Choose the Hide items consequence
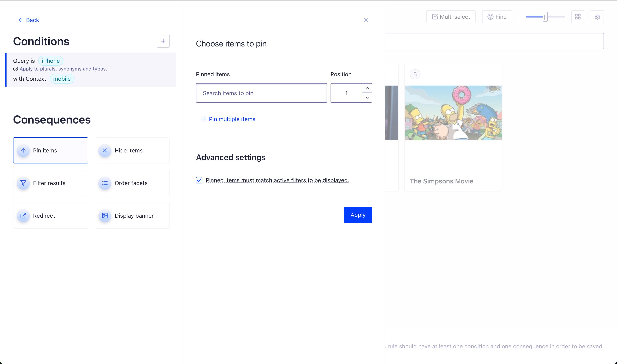Viewport: 617px width, 364px height. (132, 150)
